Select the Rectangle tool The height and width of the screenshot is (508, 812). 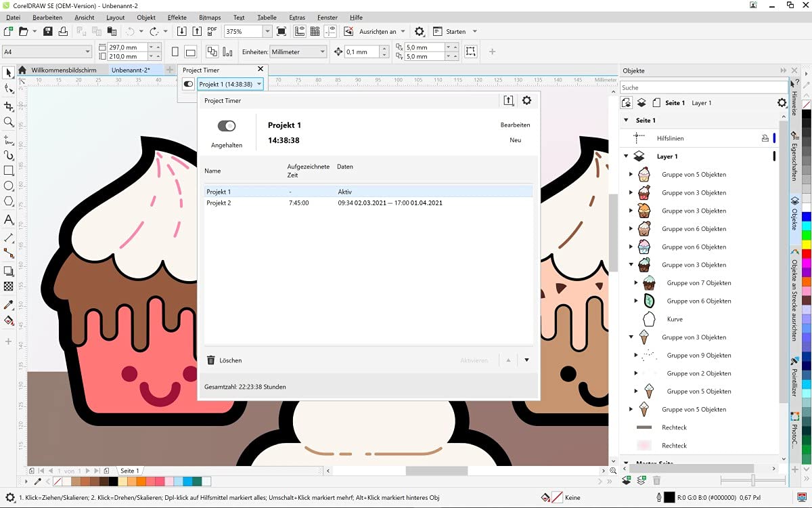pyautogui.click(x=9, y=171)
